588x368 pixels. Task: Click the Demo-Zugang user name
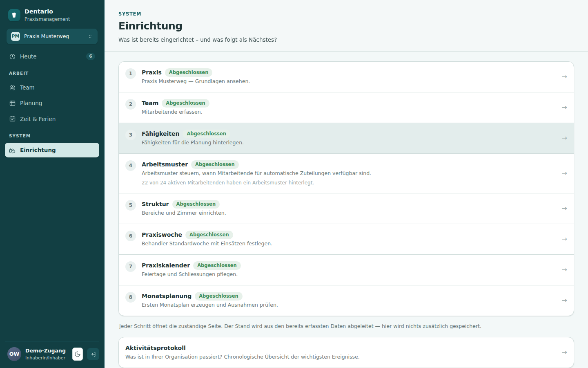click(x=45, y=351)
